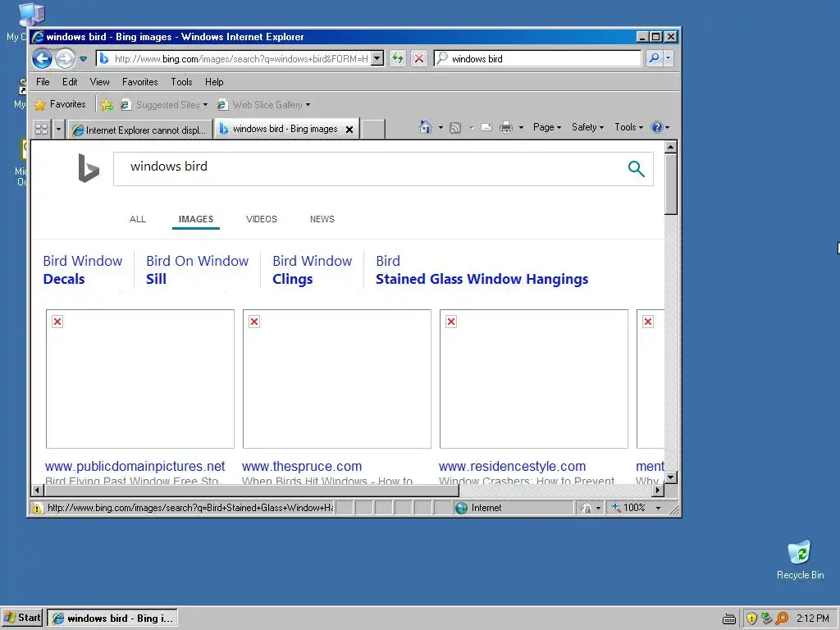Open the Web Slice Gallery dropdown
Viewport: 840px width, 630px height.
263,105
